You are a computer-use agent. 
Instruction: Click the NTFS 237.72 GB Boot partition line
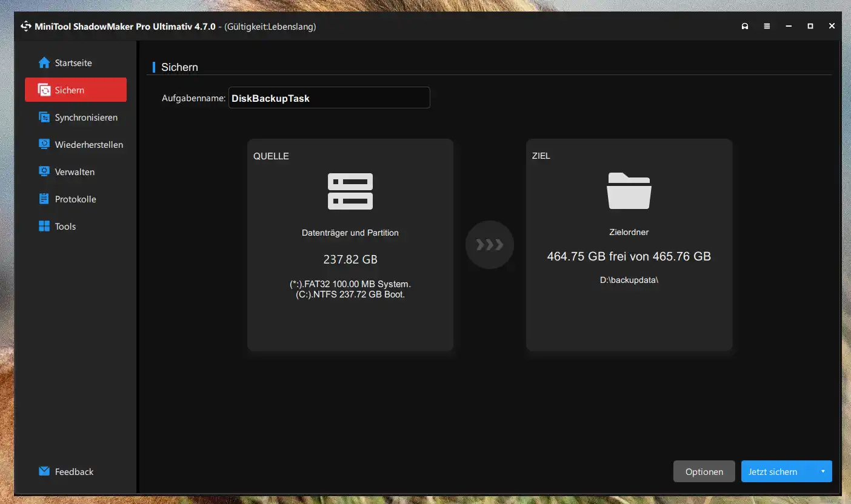(x=350, y=294)
